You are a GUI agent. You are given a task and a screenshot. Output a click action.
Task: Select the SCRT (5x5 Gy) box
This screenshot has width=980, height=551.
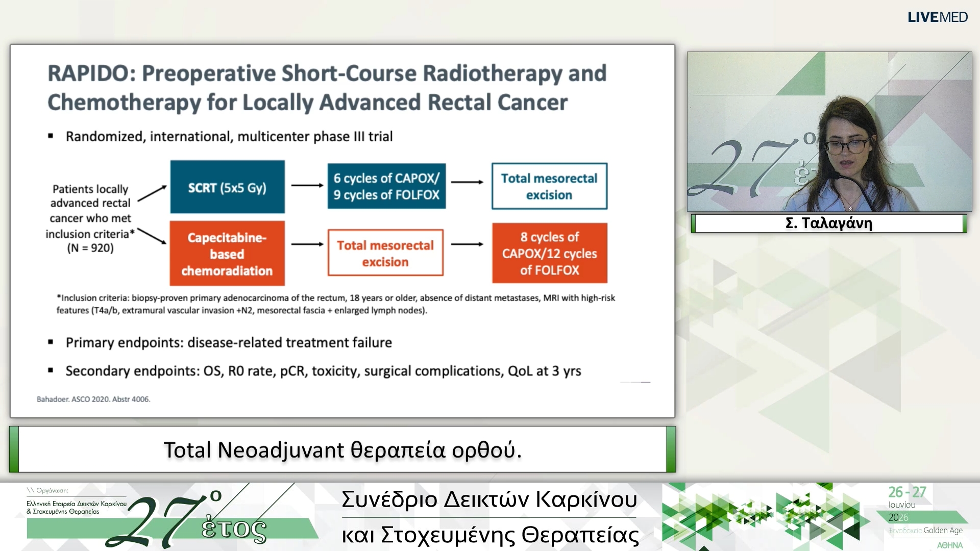227,187
